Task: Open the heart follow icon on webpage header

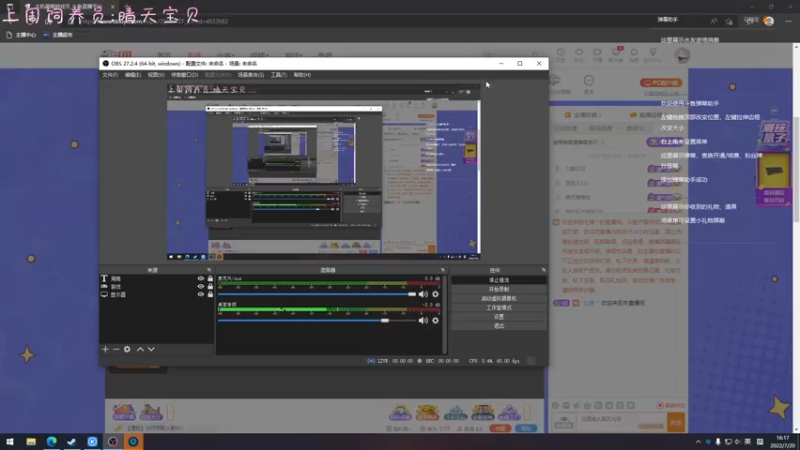Action: 579,55
